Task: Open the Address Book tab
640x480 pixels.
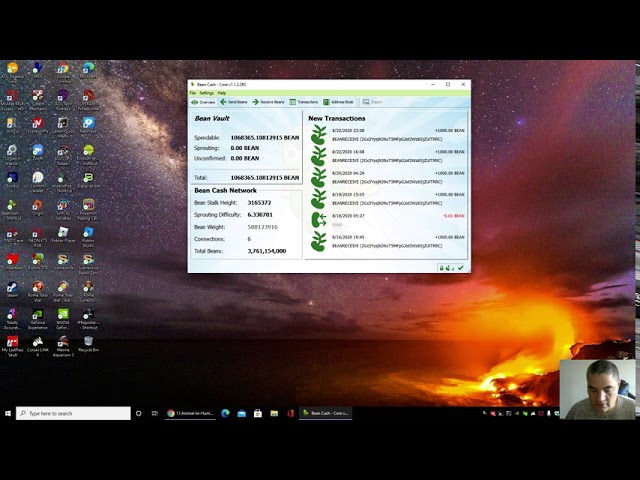Action: coord(338,102)
